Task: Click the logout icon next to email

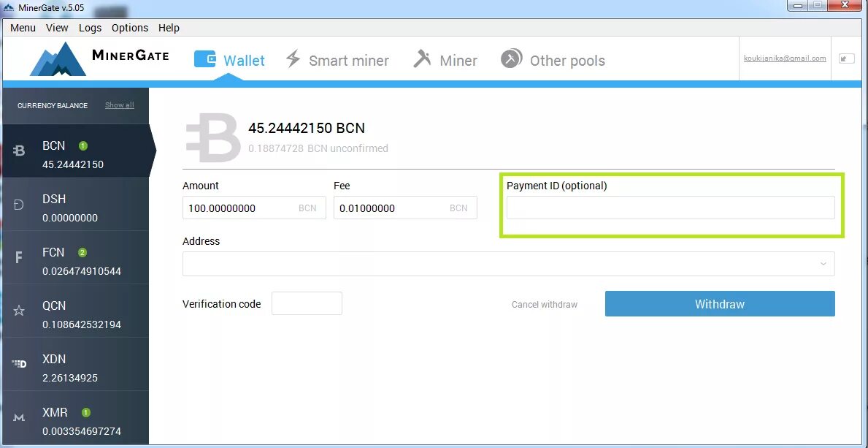Action: point(847,58)
